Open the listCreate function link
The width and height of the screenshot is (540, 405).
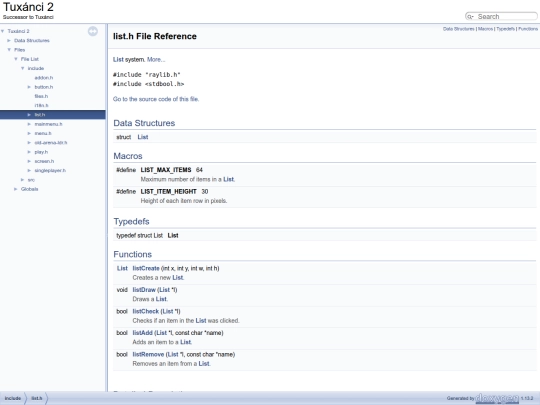(x=146, y=268)
